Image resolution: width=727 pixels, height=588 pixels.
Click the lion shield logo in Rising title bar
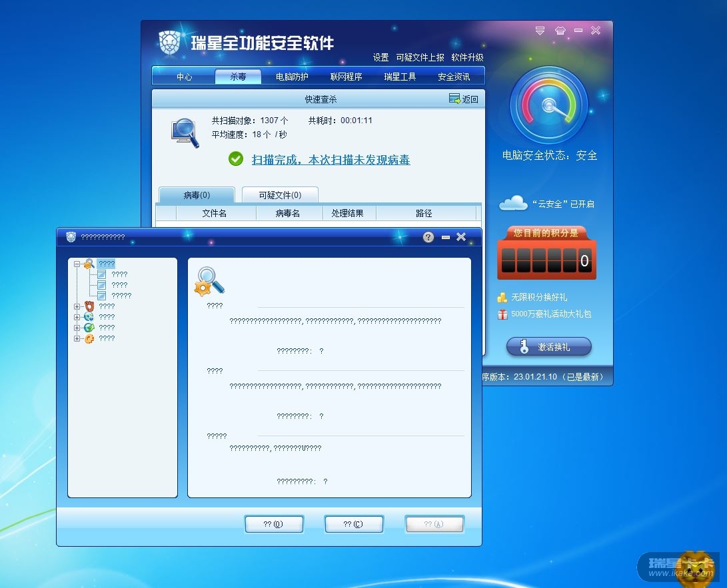point(169,43)
